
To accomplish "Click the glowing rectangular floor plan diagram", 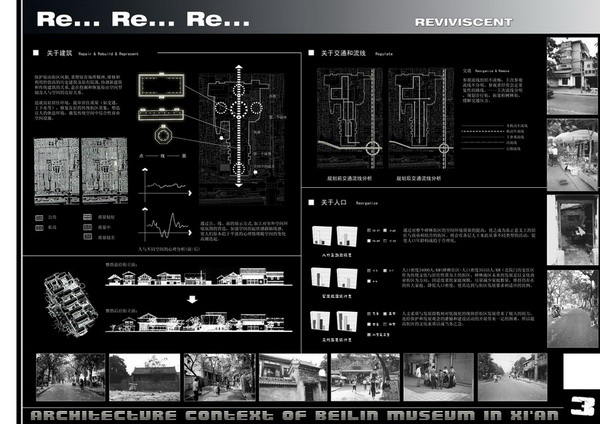I will click(161, 85).
